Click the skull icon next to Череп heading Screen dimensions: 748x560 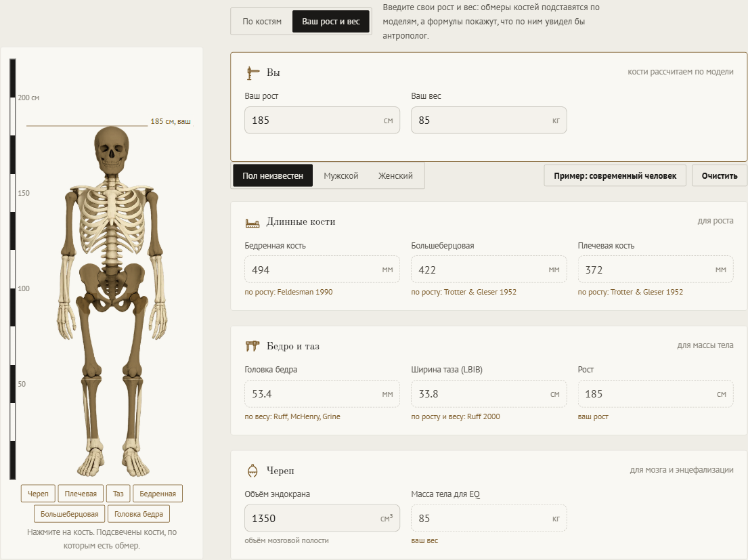point(252,471)
